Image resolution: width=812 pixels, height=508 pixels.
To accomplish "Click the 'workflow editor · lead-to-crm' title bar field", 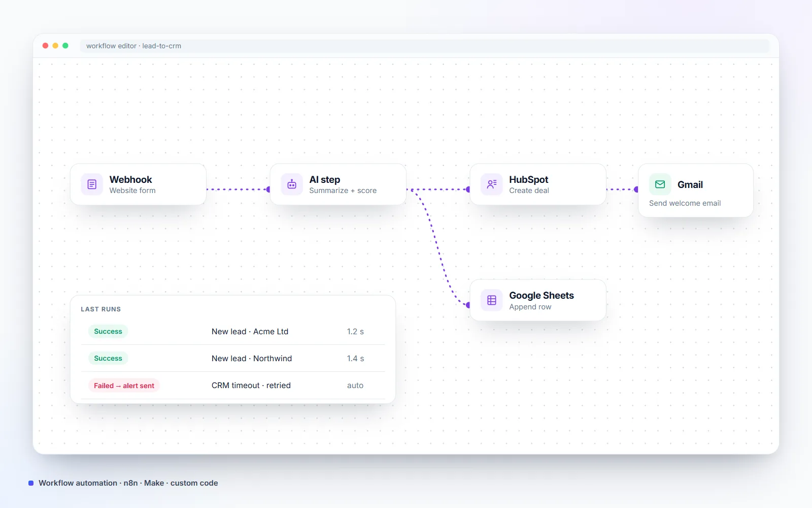I will pos(425,46).
